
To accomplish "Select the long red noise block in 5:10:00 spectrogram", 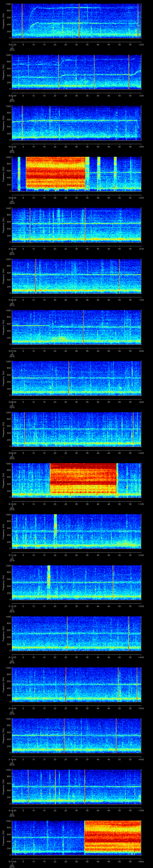I will [83, 478].
